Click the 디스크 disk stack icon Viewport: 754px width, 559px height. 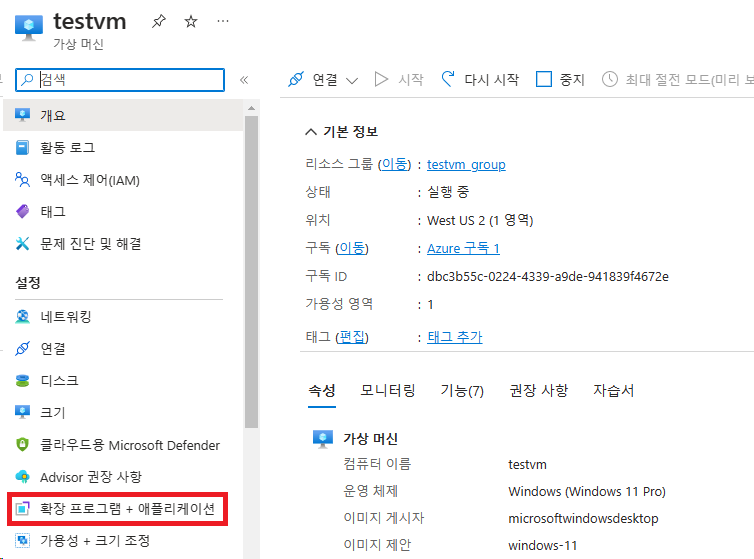point(22,381)
